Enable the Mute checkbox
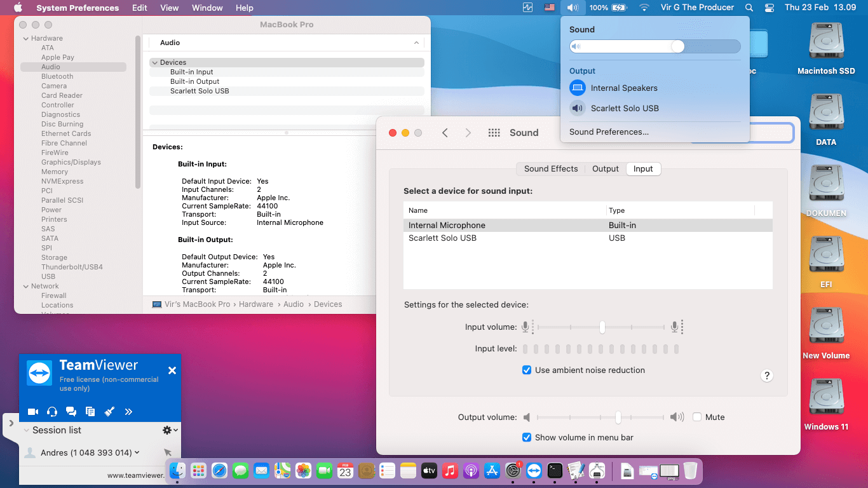This screenshot has width=868, height=488. (697, 417)
